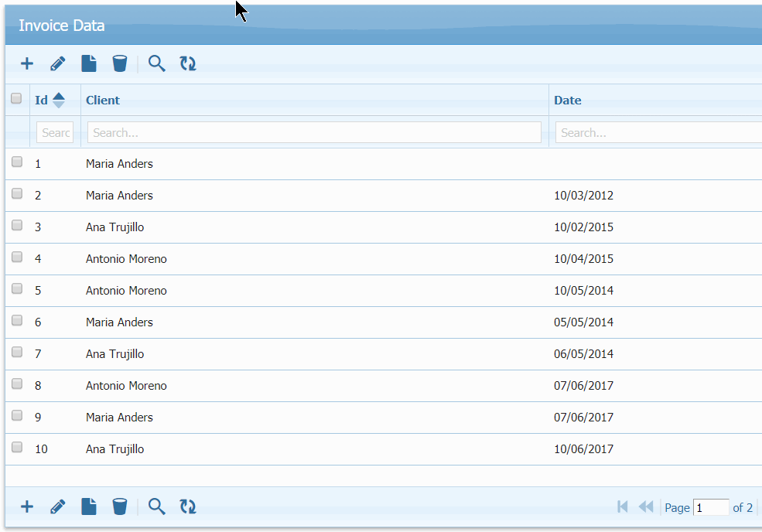This screenshot has height=532, width=762.
Task: Reload the grid with top refresh icon
Action: (x=188, y=63)
